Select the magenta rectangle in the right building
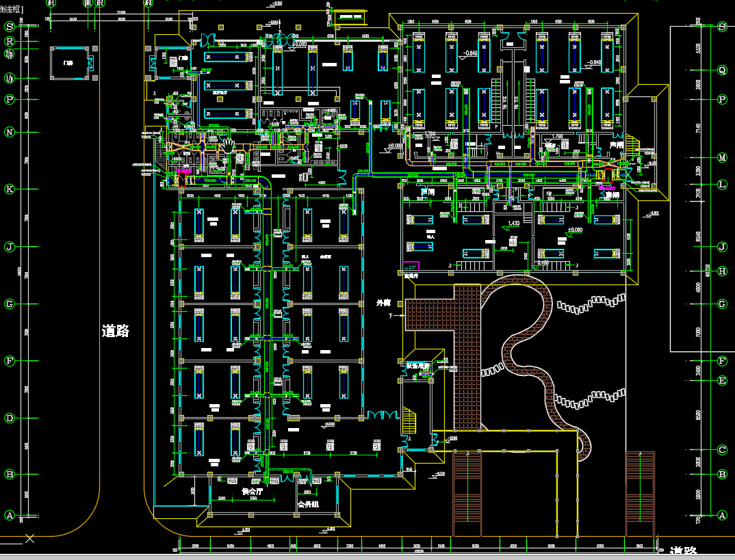This screenshot has height=560, width=735. click(411, 266)
